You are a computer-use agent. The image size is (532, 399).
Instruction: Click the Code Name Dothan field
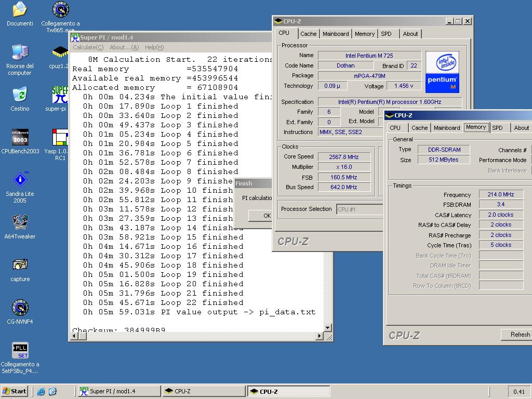[345, 65]
